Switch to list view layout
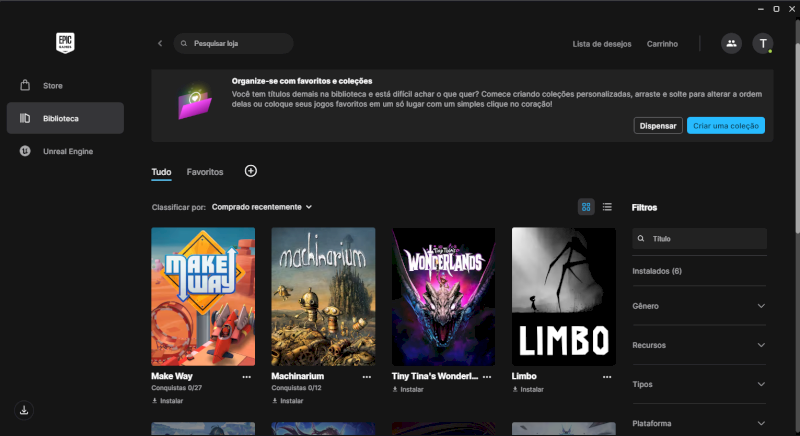 coord(607,207)
